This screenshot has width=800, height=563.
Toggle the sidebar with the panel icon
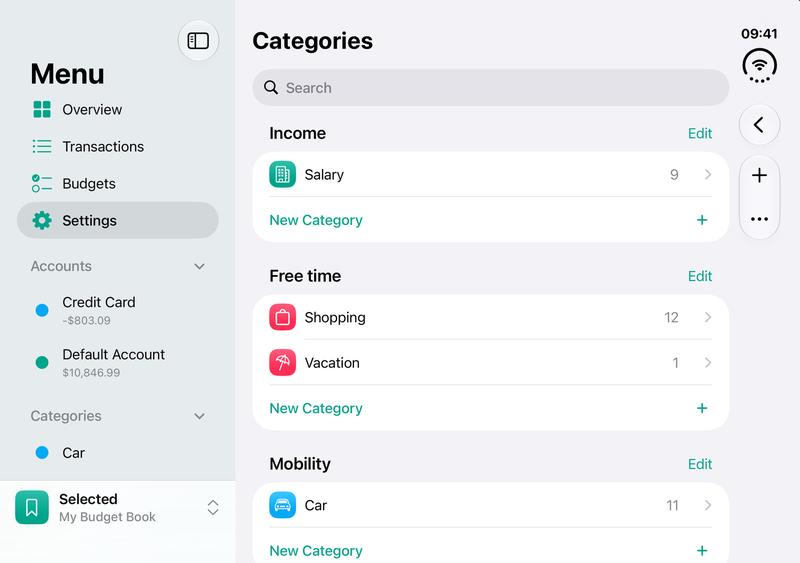click(198, 40)
